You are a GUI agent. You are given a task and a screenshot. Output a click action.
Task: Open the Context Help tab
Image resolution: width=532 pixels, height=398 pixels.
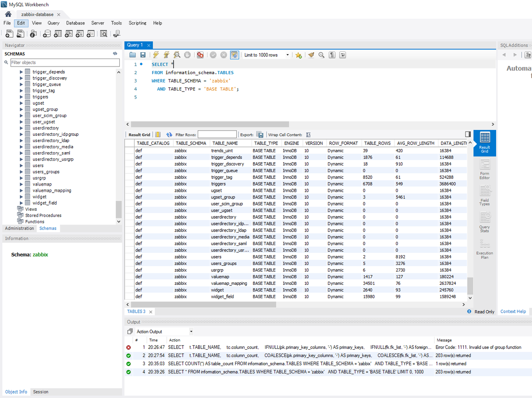(513, 311)
